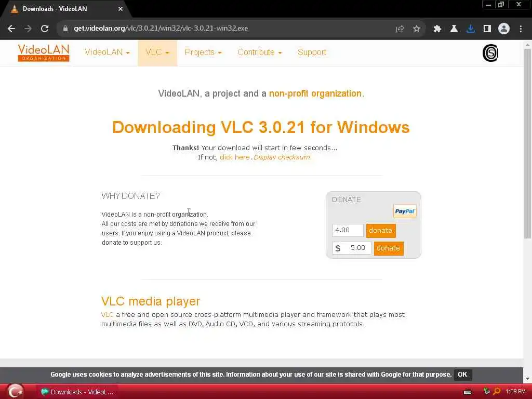
Task: Open on-screen keyboard tray icon
Action: pyautogui.click(x=468, y=392)
